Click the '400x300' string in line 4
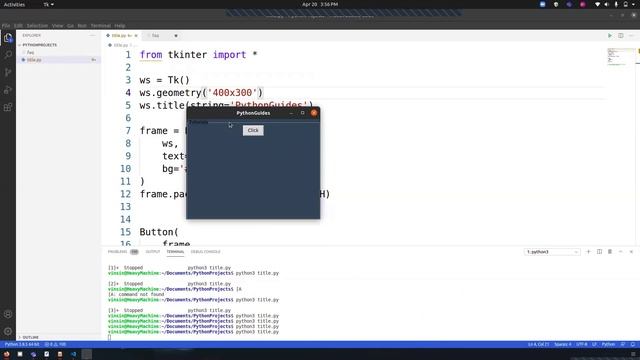The image size is (640, 360). point(233,93)
